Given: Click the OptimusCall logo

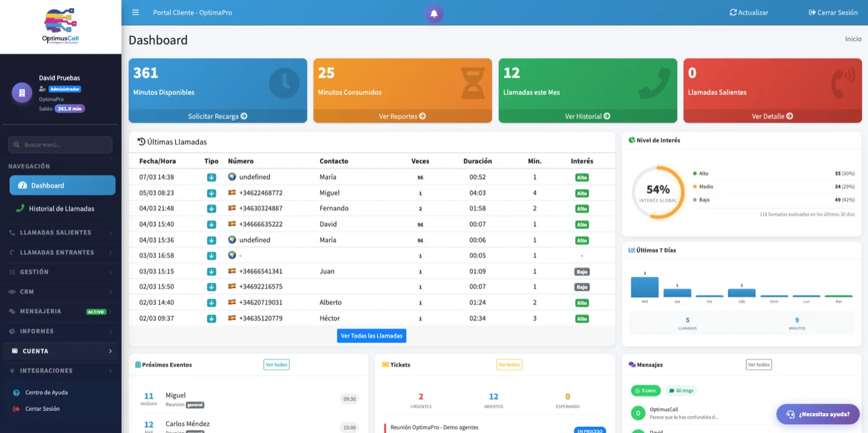Looking at the screenshot, I should [60, 25].
